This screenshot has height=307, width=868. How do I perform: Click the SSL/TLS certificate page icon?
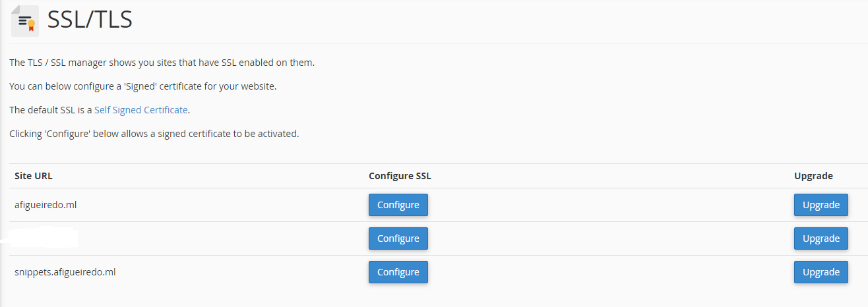point(25,20)
